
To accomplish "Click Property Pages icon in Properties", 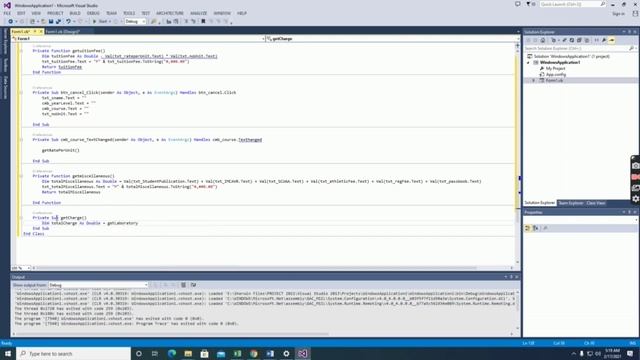I will [x=545, y=228].
